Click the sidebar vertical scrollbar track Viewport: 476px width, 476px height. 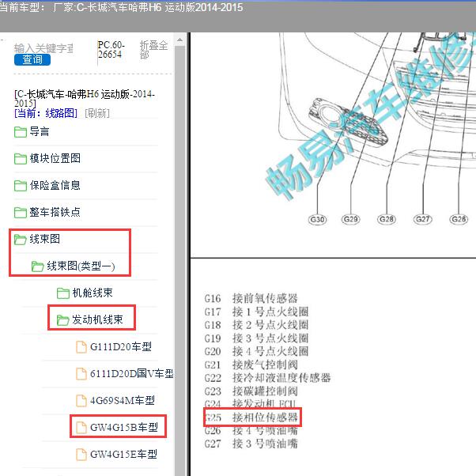pyautogui.click(x=180, y=261)
